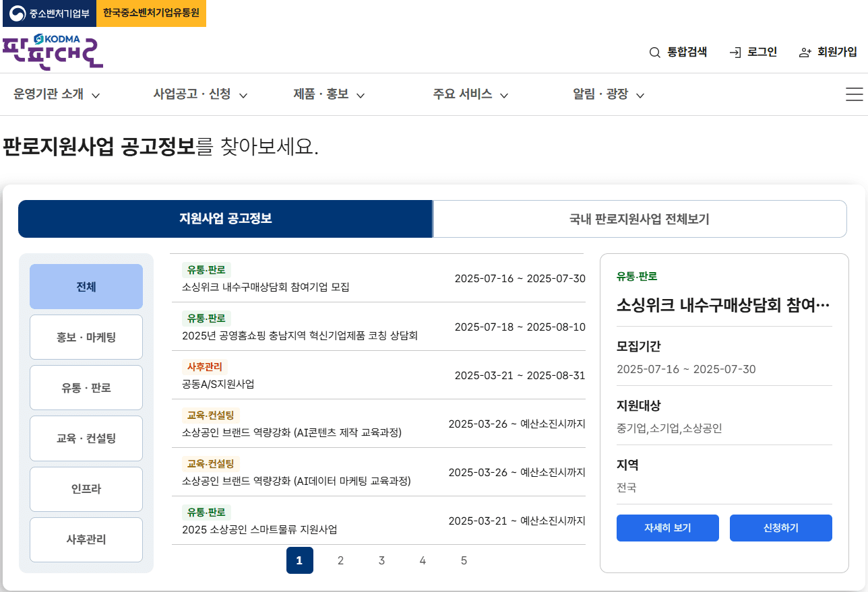Expand the chevron next to 사업공고 · 신청

[x=243, y=96]
